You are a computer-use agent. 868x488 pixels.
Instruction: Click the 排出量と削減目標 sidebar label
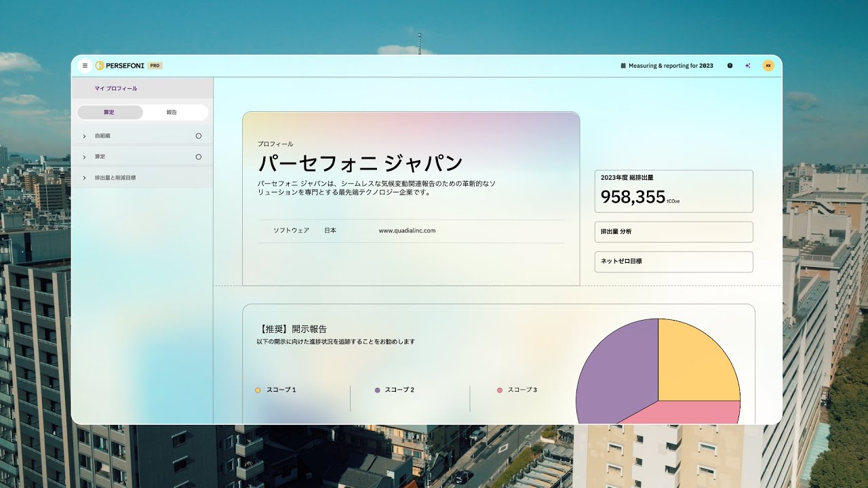click(x=115, y=178)
